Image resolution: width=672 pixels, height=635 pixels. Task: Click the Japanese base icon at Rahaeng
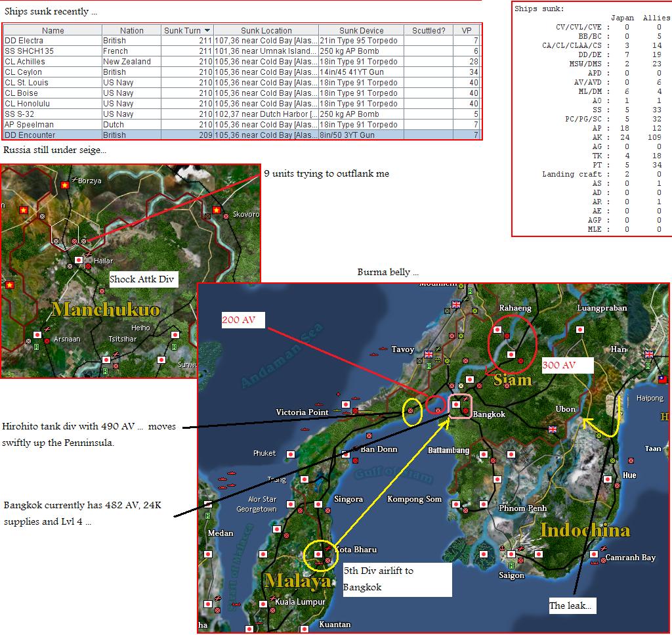point(497,329)
